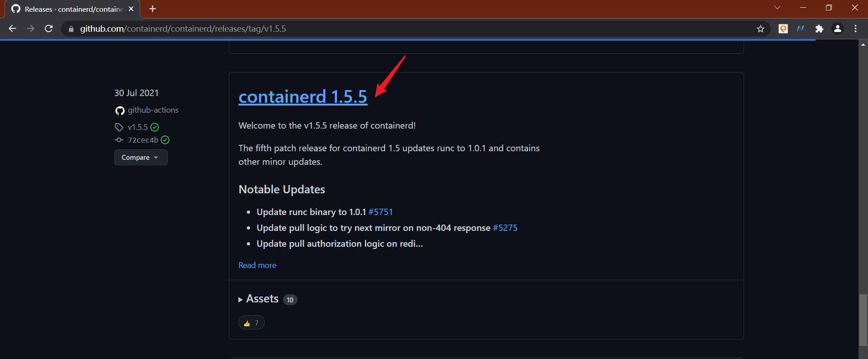Image resolution: width=868 pixels, height=359 pixels.
Task: Click the blue extension icon beside the orange one
Action: pyautogui.click(x=801, y=29)
